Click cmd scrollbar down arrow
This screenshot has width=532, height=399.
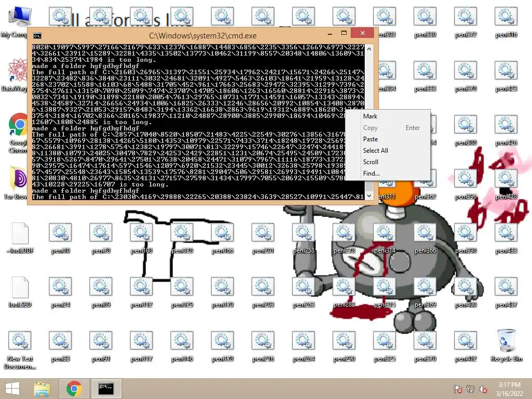[x=369, y=196]
